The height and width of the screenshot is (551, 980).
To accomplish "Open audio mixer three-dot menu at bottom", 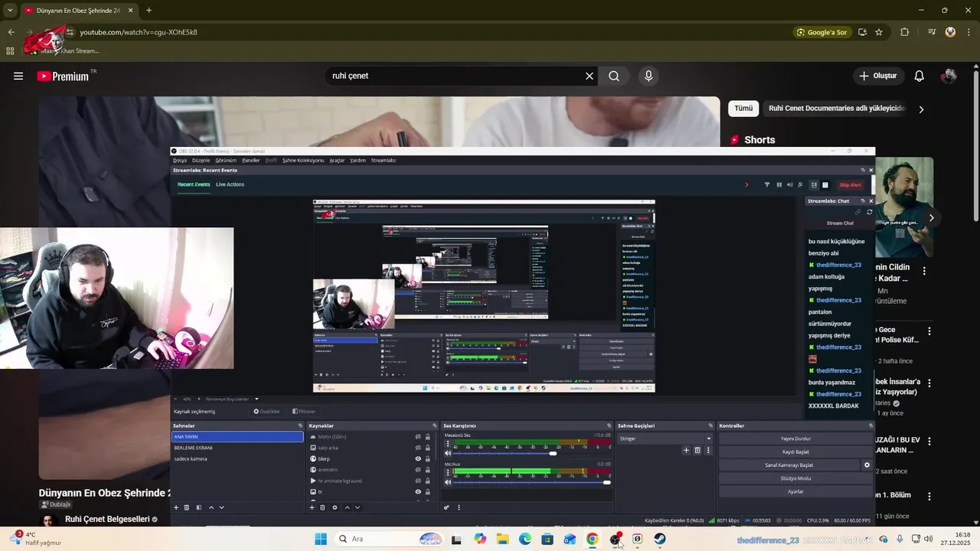I will click(x=459, y=507).
